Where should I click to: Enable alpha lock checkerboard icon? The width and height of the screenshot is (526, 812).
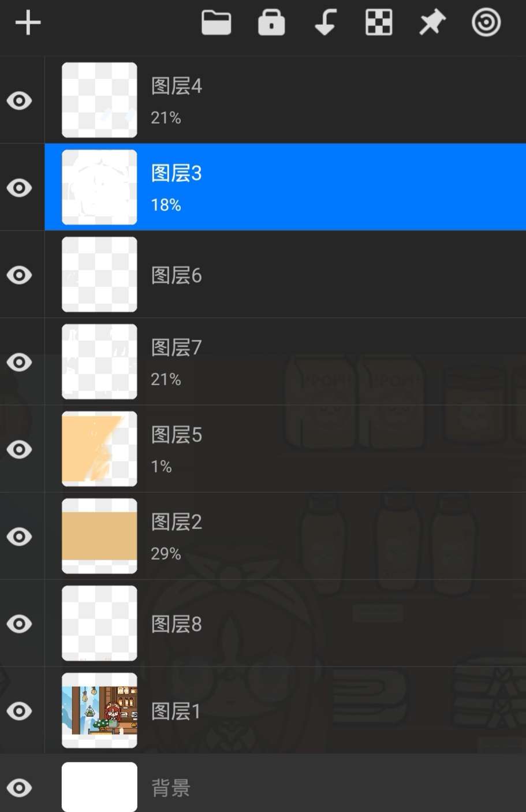[379, 24]
